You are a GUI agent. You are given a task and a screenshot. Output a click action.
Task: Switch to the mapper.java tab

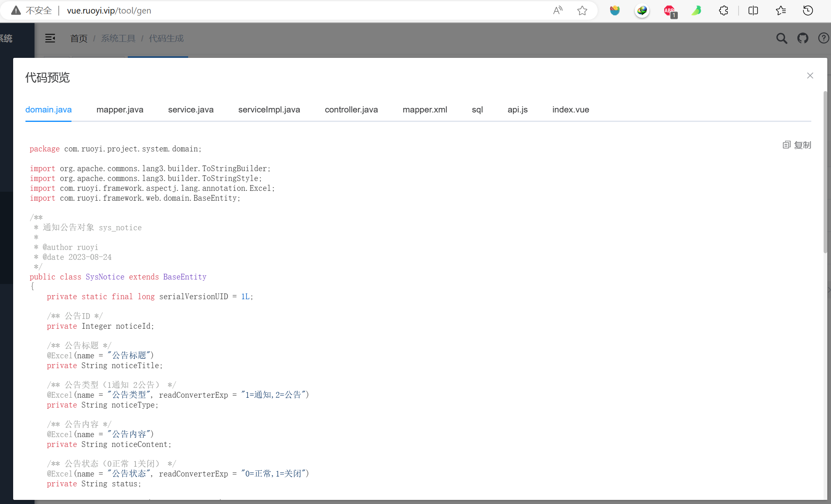point(120,110)
